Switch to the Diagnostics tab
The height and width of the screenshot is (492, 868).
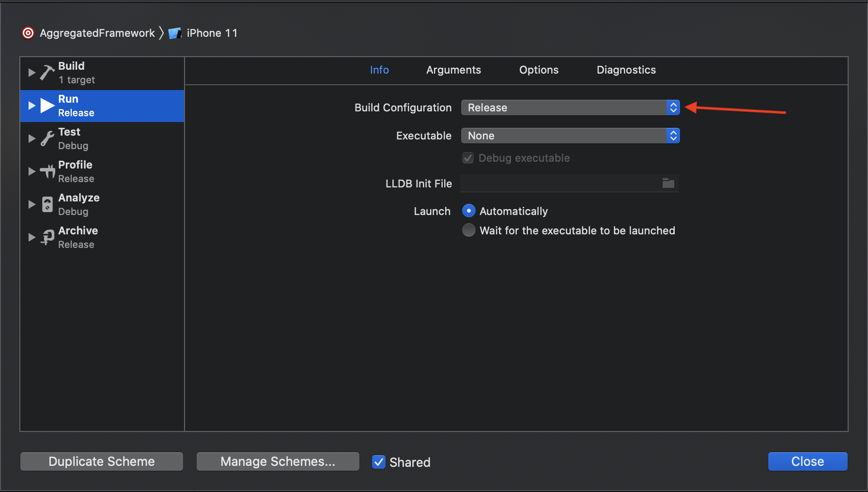(626, 70)
